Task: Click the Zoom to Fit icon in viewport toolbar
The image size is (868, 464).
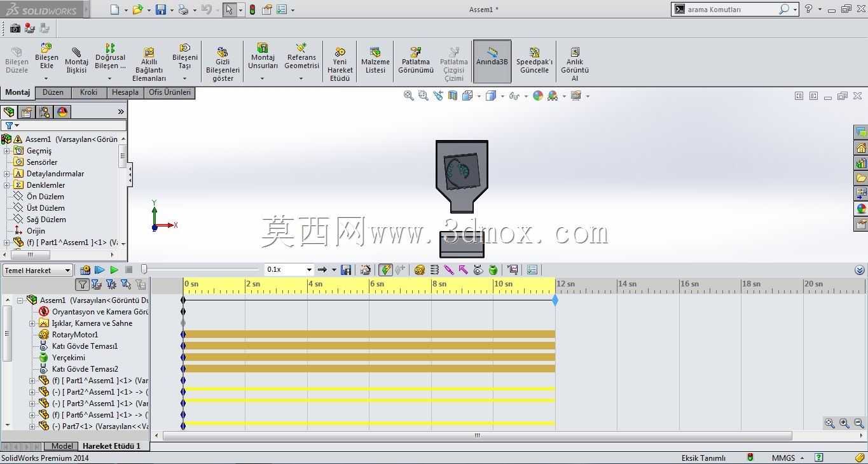Action: [408, 95]
